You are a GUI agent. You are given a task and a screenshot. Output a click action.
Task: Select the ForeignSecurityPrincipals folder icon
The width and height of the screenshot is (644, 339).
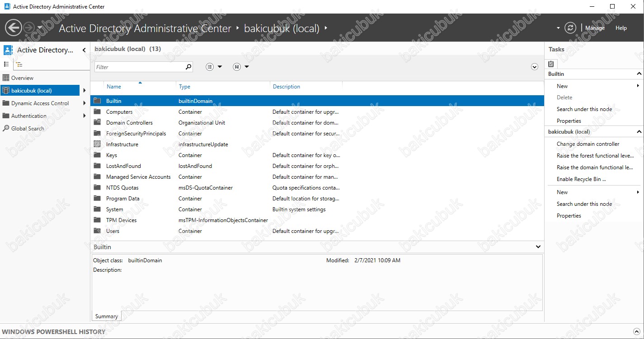(97, 133)
